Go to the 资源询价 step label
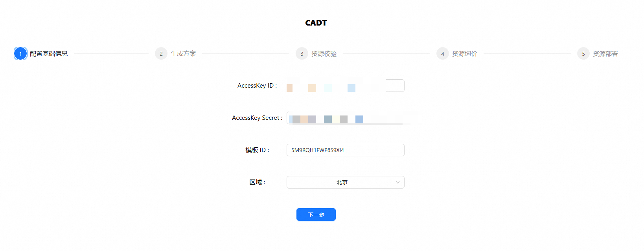Viewport: 644px width, 251px height. coord(465,54)
